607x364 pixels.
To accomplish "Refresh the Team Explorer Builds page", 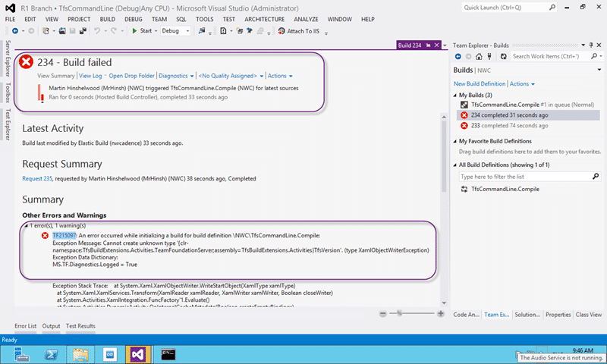I will (503, 56).
